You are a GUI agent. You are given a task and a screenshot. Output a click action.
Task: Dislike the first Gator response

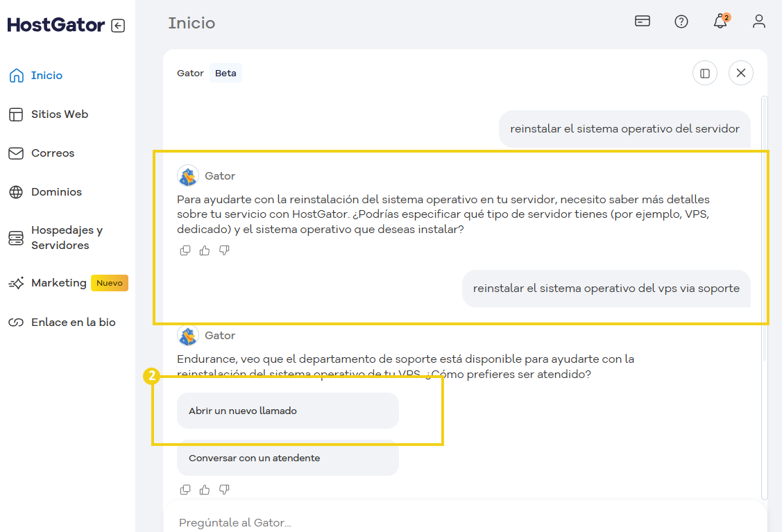pos(224,250)
